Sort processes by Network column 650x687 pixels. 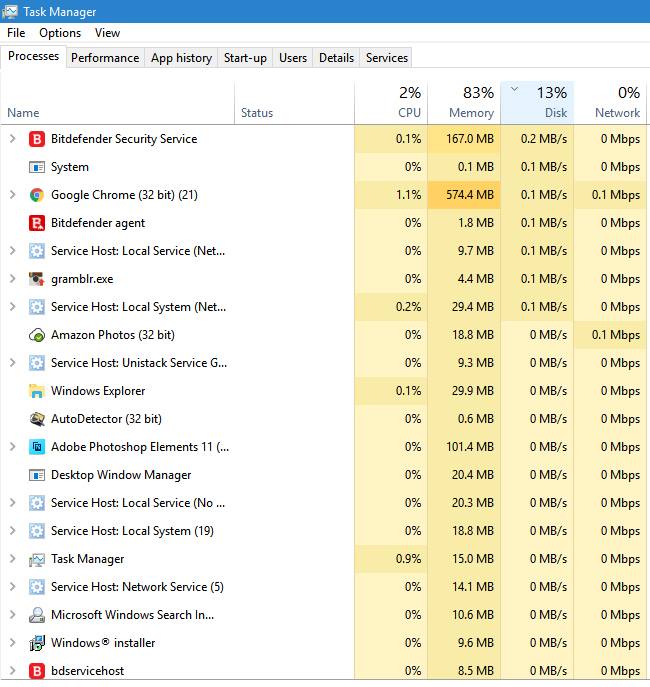click(x=611, y=103)
